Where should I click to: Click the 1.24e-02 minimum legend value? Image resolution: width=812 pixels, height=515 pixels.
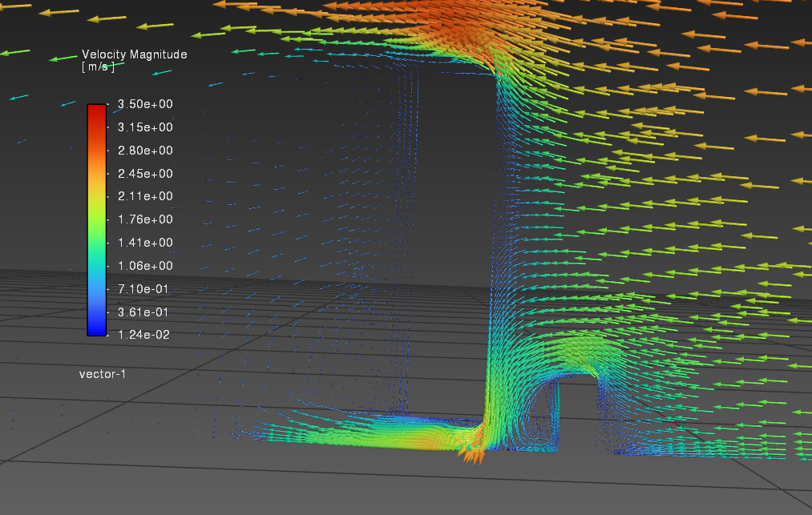[145, 335]
